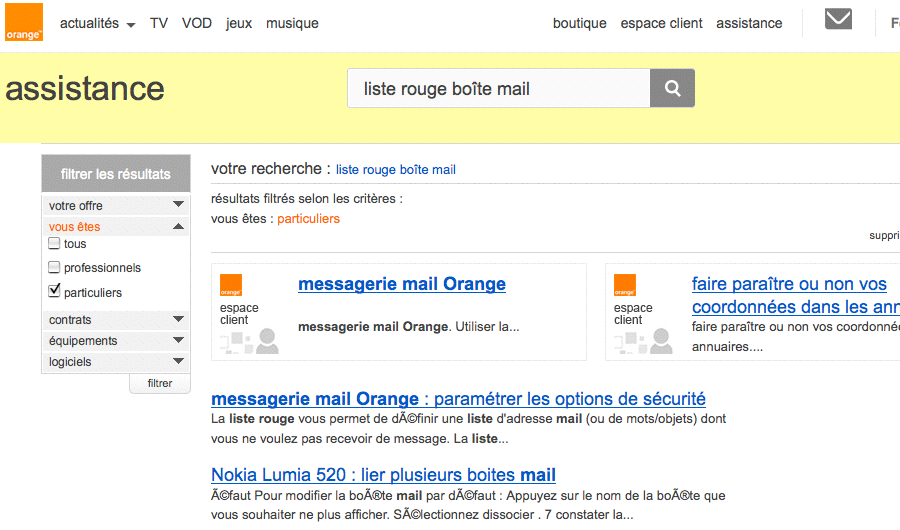Open the VOD menu item
This screenshot has height=530, width=900.
point(196,23)
